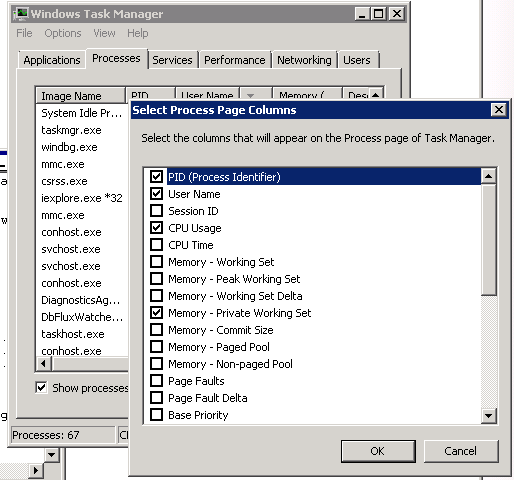
Task: Check Memory - Working Set checkbox
Action: (156, 262)
